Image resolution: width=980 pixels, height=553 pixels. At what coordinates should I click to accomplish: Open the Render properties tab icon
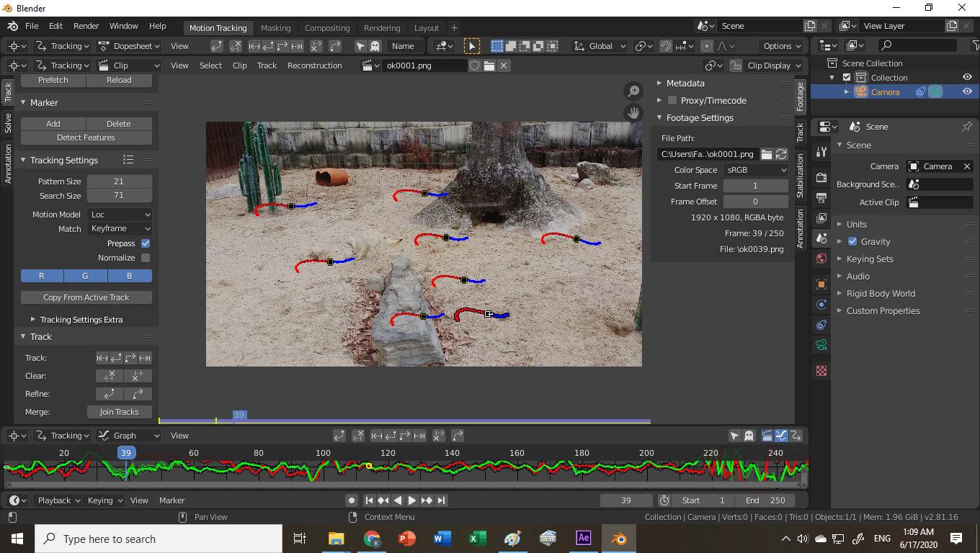821,178
